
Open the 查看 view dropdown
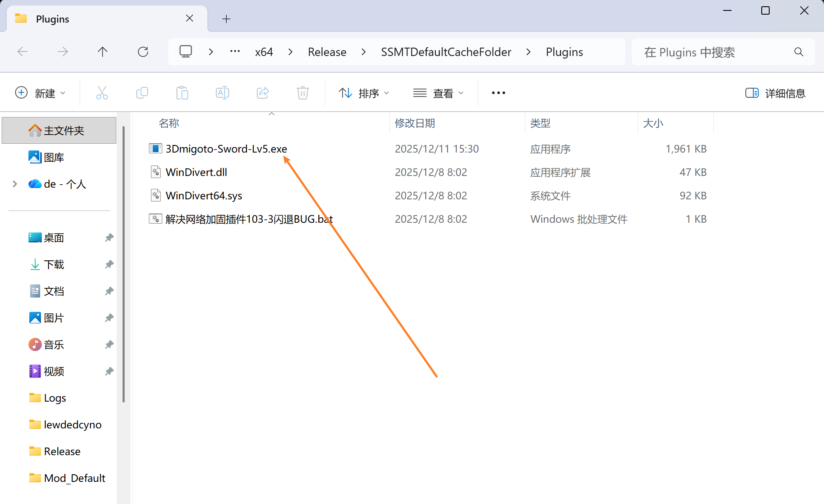point(438,93)
